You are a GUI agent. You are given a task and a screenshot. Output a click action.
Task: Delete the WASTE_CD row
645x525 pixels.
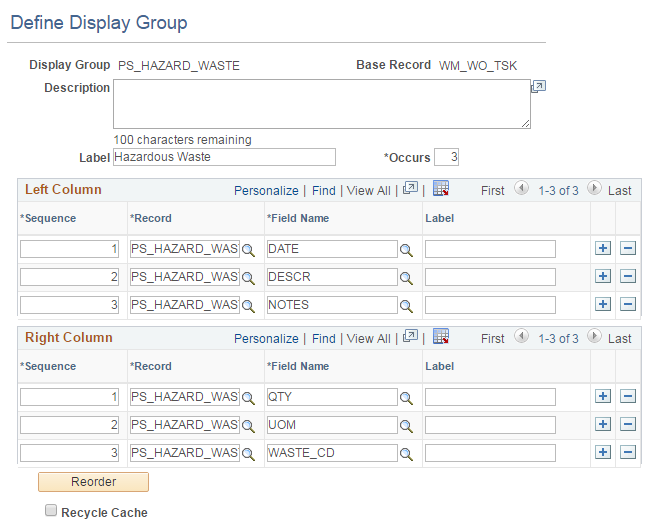click(628, 453)
